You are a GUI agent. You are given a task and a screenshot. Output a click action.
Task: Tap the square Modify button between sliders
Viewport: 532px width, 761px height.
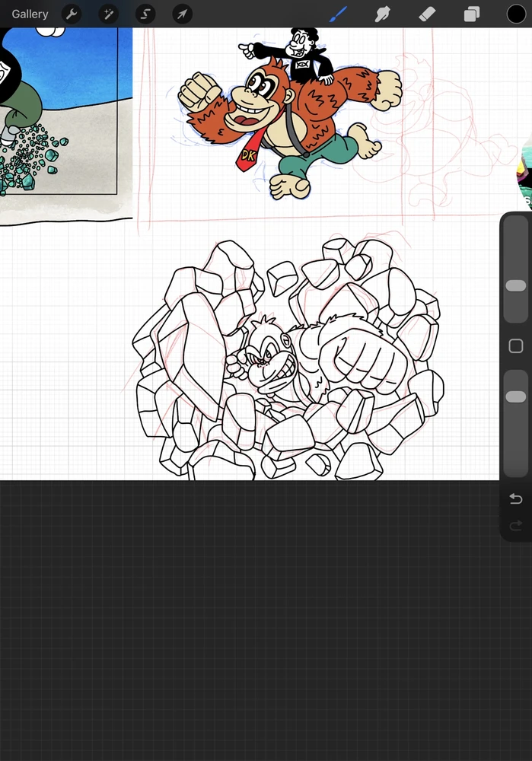pos(516,346)
